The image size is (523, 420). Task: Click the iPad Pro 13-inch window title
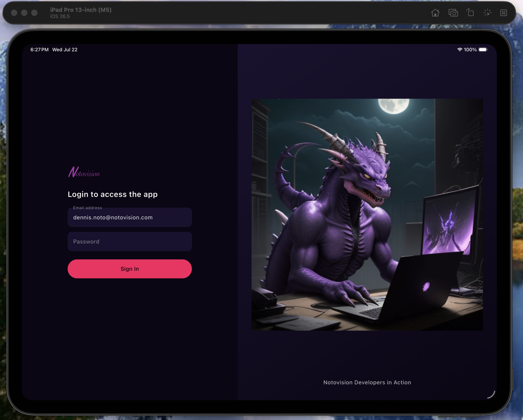point(81,10)
